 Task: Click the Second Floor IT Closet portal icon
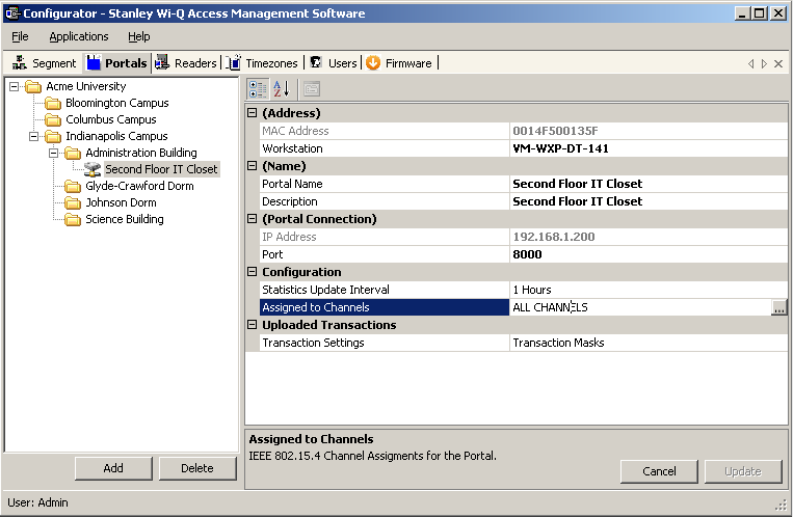pos(92,169)
